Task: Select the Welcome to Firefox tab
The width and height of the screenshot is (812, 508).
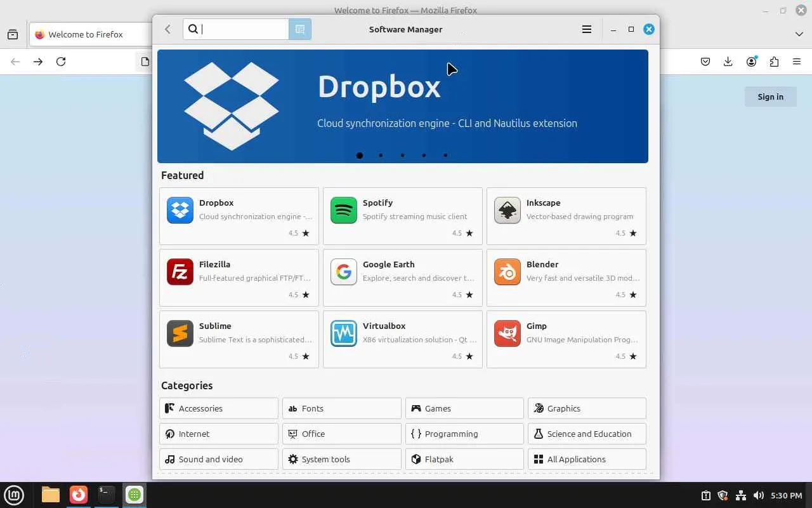Action: coord(91,34)
